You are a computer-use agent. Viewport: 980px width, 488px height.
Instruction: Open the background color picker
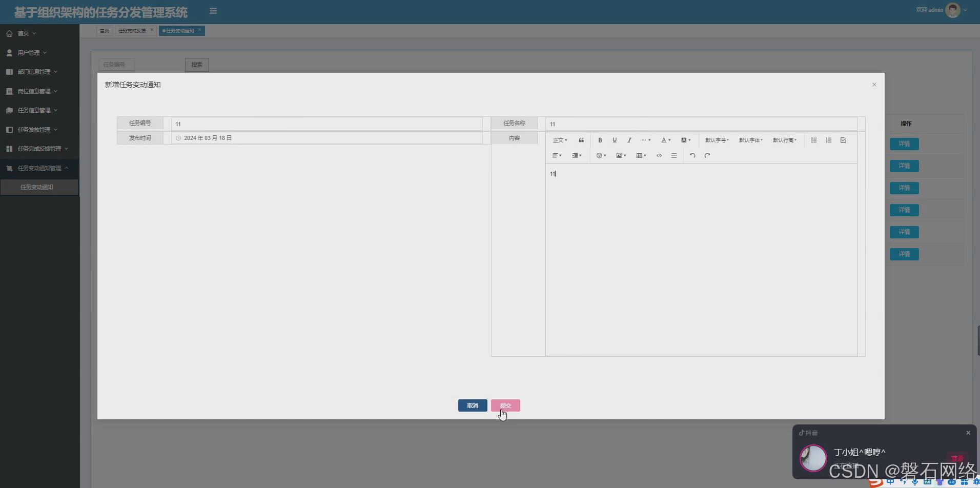pos(686,140)
